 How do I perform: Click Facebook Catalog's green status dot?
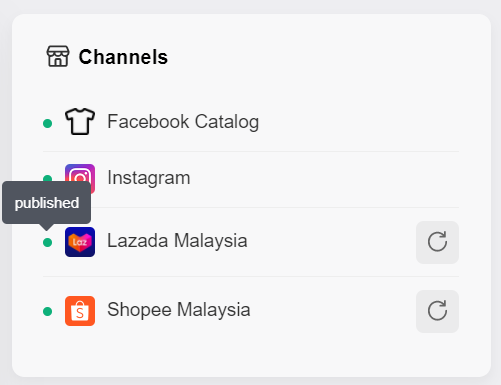[x=48, y=123]
